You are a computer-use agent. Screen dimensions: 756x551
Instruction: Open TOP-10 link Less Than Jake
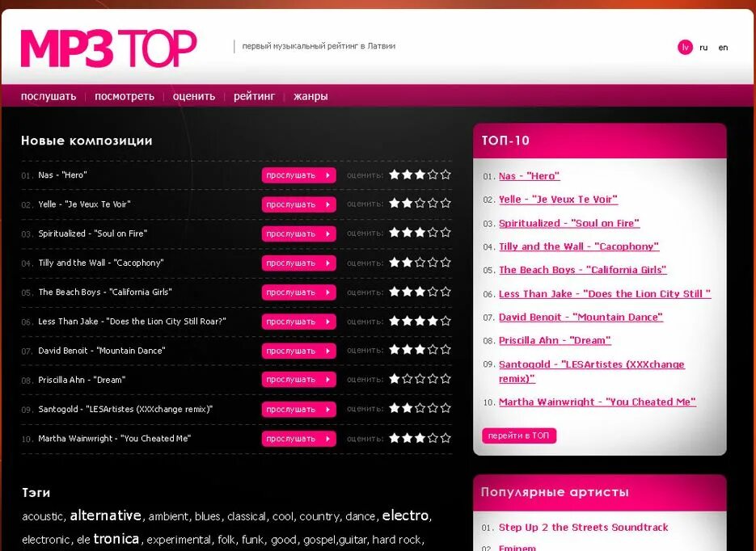pos(605,294)
